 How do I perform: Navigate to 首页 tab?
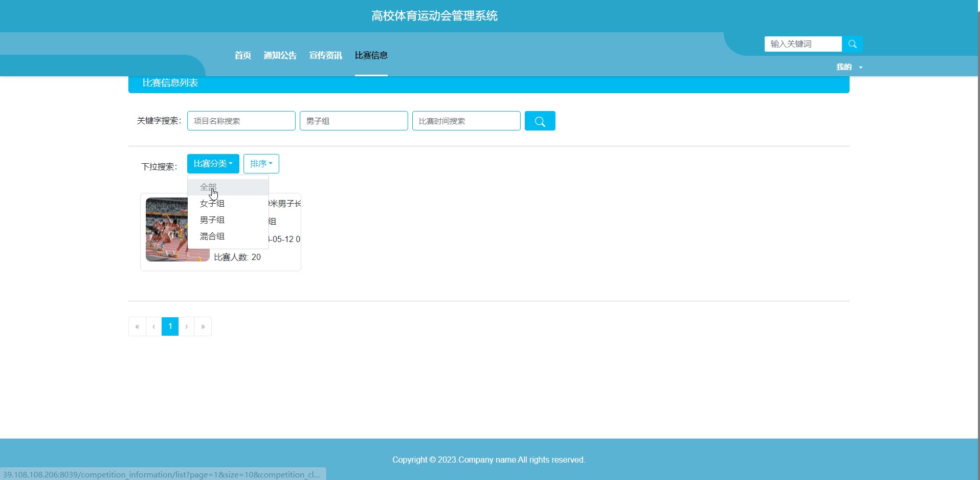(x=242, y=55)
